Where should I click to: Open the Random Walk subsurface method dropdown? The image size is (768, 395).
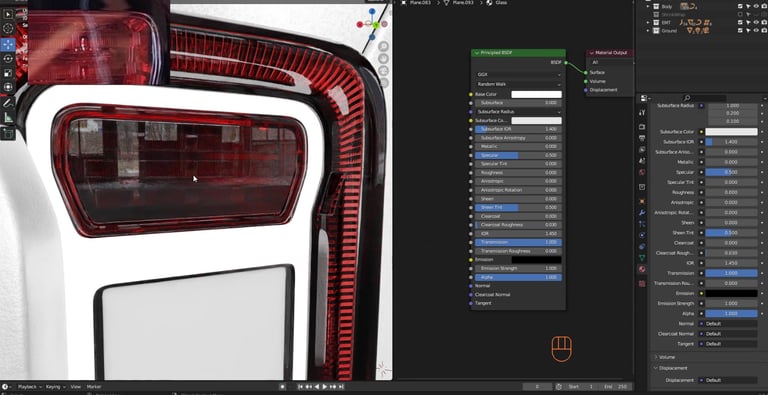pos(518,84)
